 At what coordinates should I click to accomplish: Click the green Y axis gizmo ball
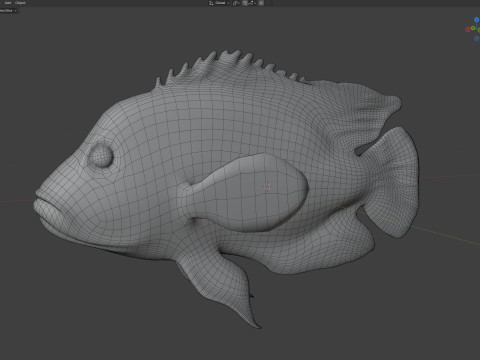tap(473, 28)
